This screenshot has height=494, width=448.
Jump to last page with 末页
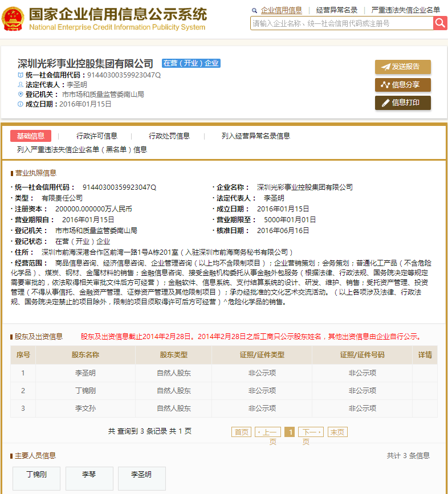click(337, 432)
